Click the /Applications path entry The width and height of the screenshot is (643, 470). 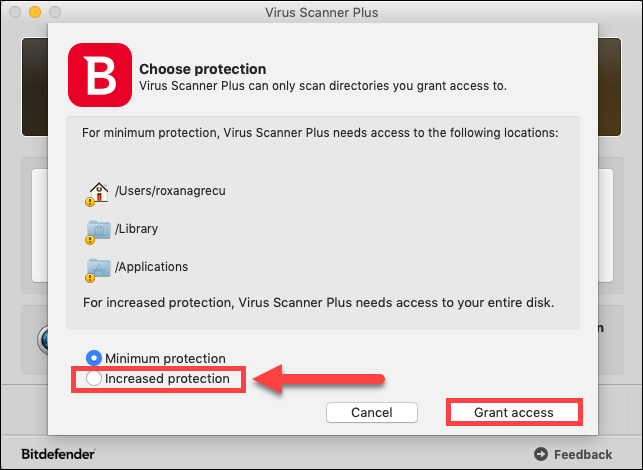[151, 267]
